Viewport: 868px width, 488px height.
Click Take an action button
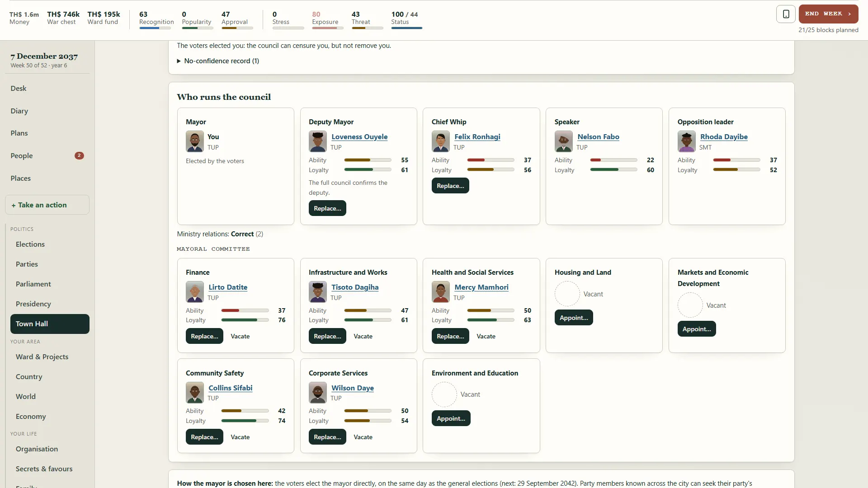pos(47,205)
